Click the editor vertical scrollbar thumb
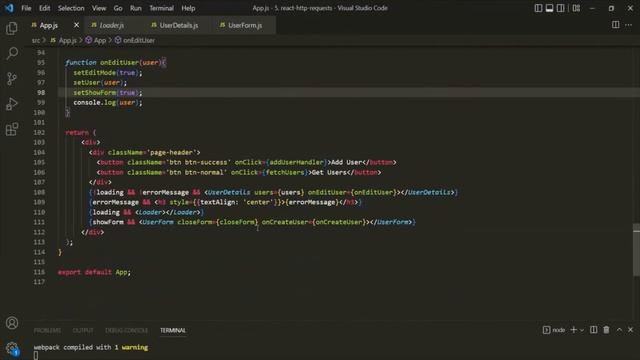 pos(636,250)
